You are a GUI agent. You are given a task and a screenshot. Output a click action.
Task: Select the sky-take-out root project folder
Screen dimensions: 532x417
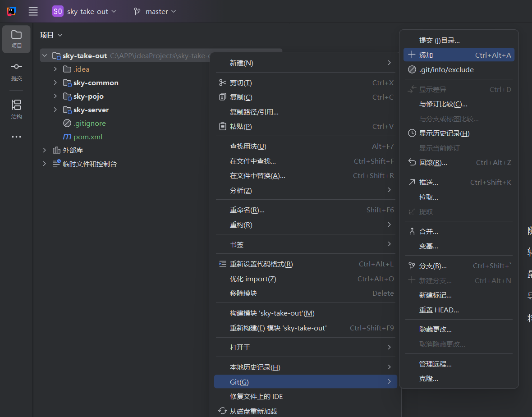(x=84, y=55)
